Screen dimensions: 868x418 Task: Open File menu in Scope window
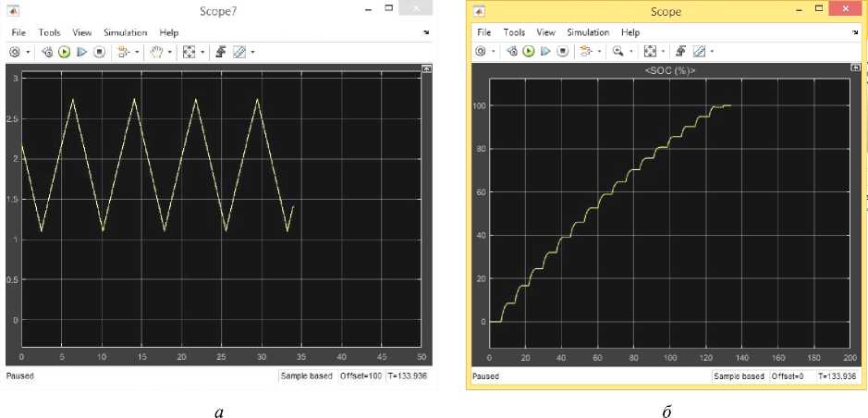pyautogui.click(x=483, y=32)
